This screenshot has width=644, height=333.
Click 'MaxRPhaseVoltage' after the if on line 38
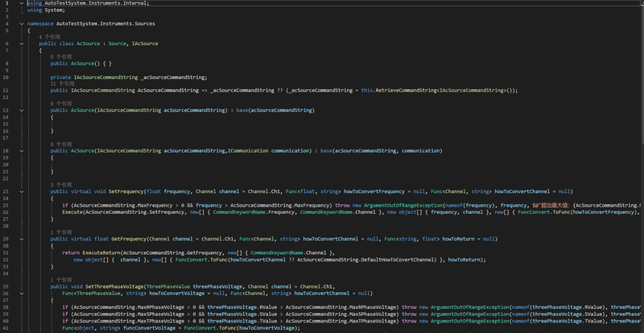pyautogui.click(x=160, y=307)
